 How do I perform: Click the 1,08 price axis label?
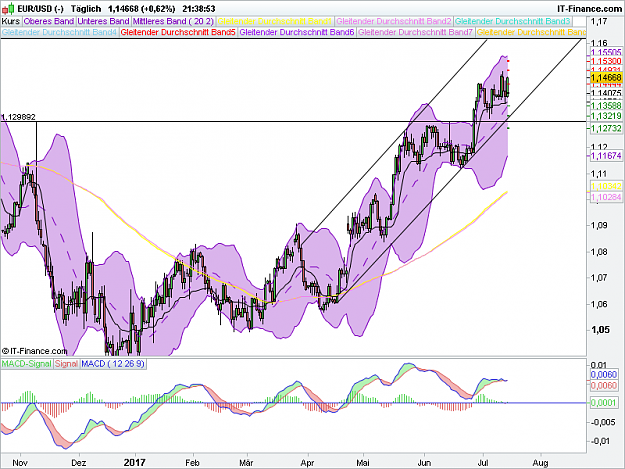(600, 252)
